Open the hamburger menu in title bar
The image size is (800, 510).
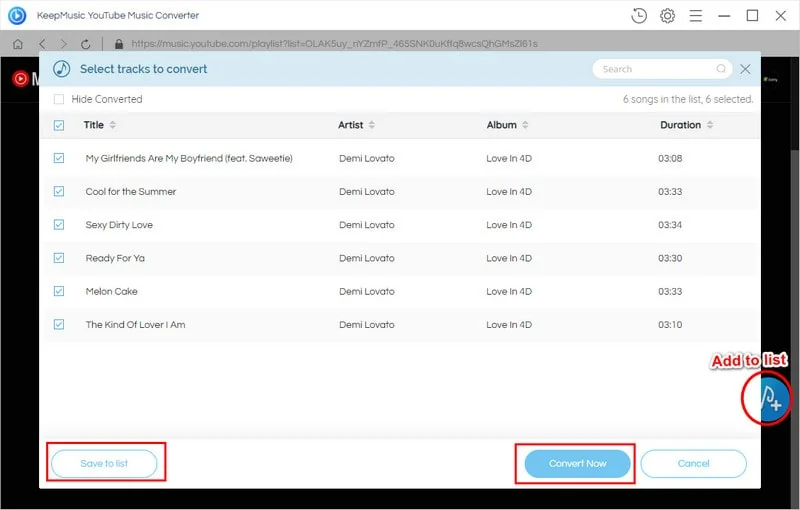(696, 16)
